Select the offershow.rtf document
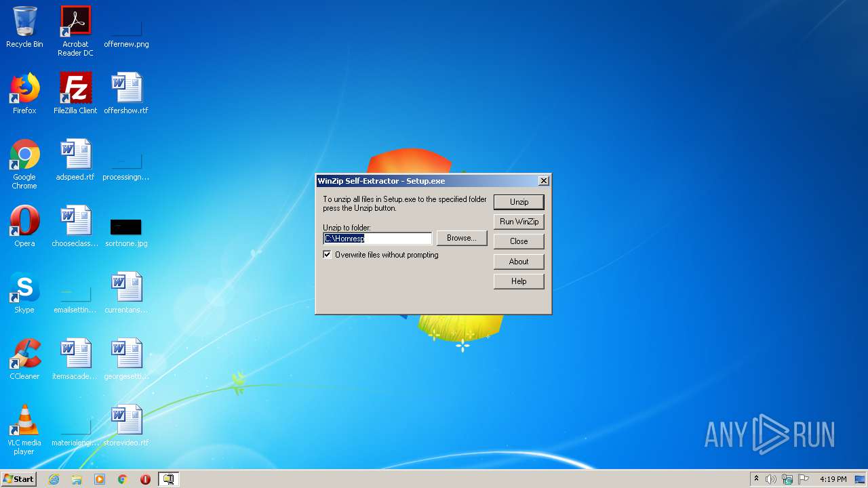Image resolution: width=868 pixels, height=488 pixels. tap(126, 94)
